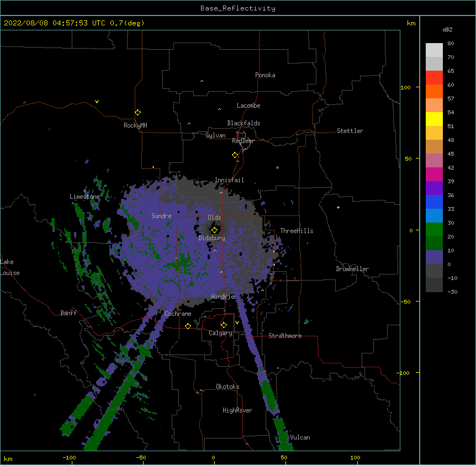Select the bright green swatch below 30
This screenshot has width=476, height=465.
point(434,230)
